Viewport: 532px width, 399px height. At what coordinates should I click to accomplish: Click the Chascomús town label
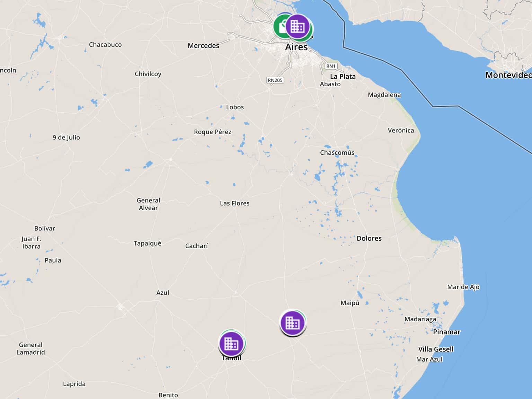337,152
